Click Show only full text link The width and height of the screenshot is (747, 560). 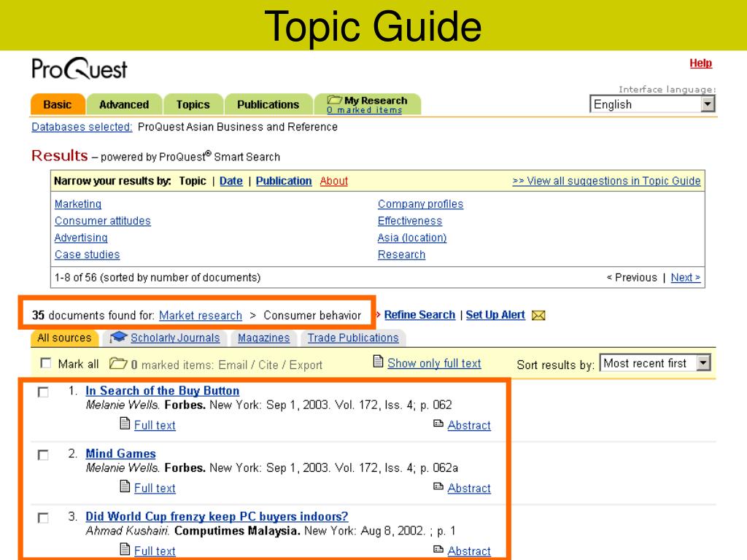(x=435, y=363)
